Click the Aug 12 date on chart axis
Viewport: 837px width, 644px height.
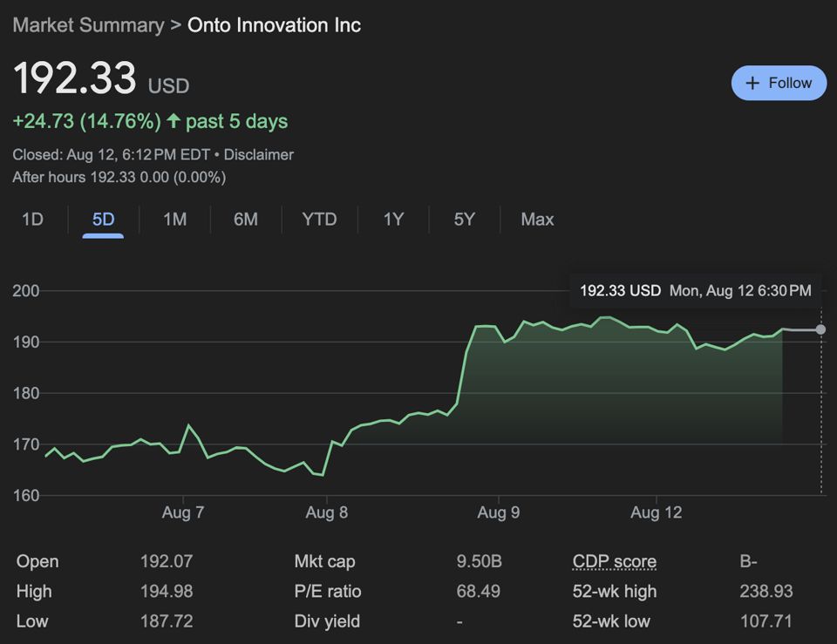click(x=657, y=512)
